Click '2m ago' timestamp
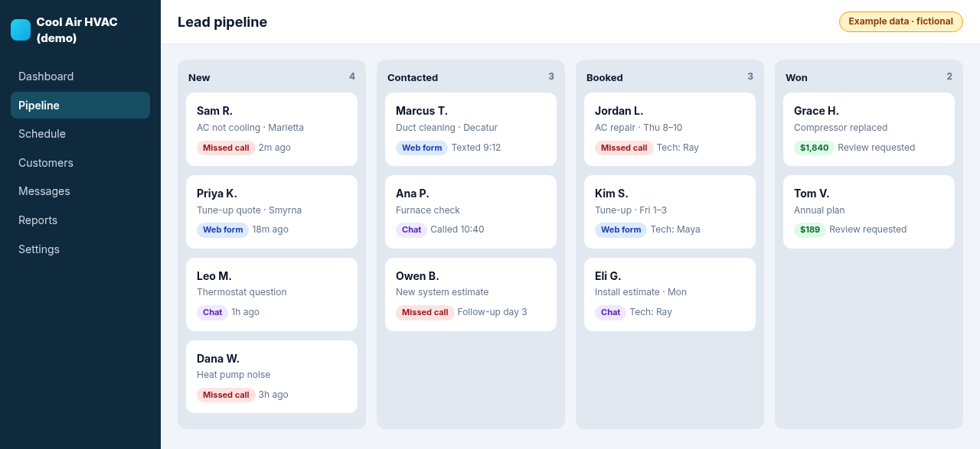The width and height of the screenshot is (980, 449). click(275, 148)
